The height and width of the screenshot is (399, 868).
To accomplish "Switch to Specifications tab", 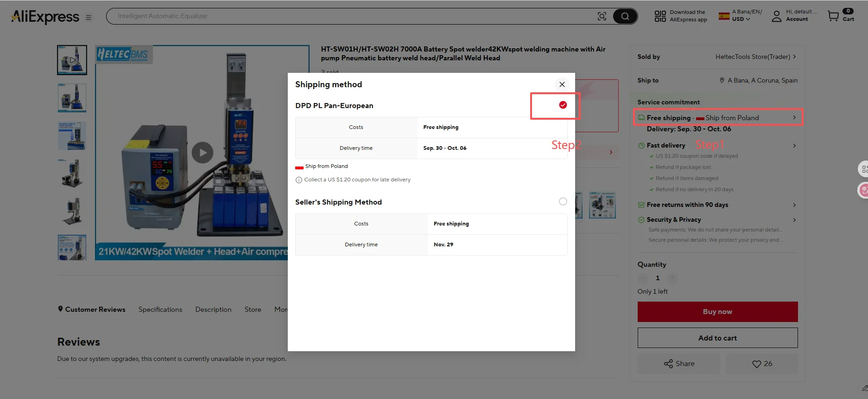I will coord(160,309).
